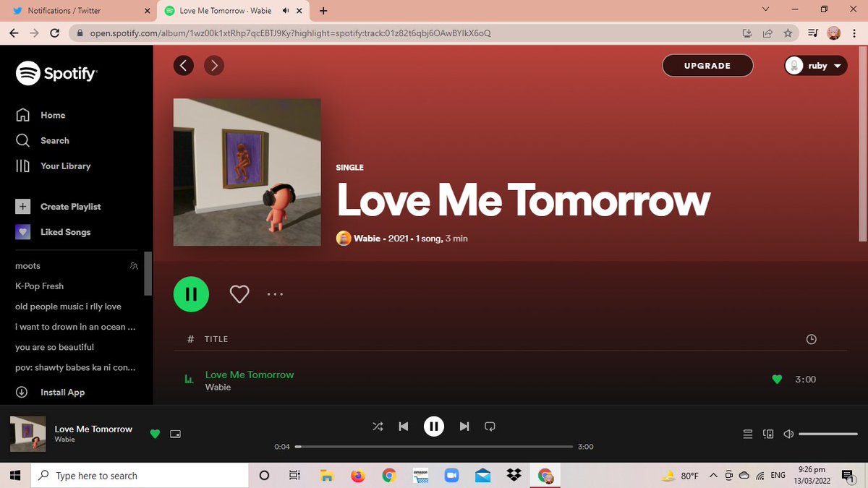Click the now playing cover thumbnail

click(27, 435)
